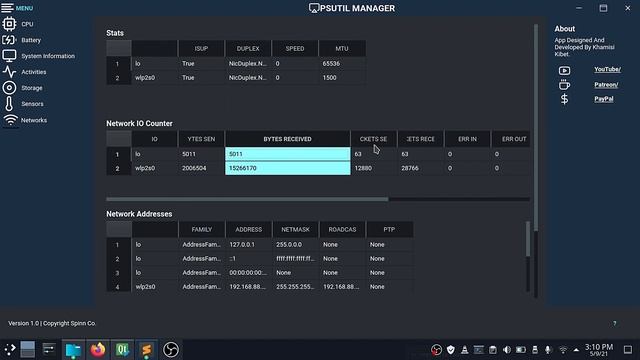Click the battery icon in system tray
Screen dimensions: 640x360
[521, 350]
